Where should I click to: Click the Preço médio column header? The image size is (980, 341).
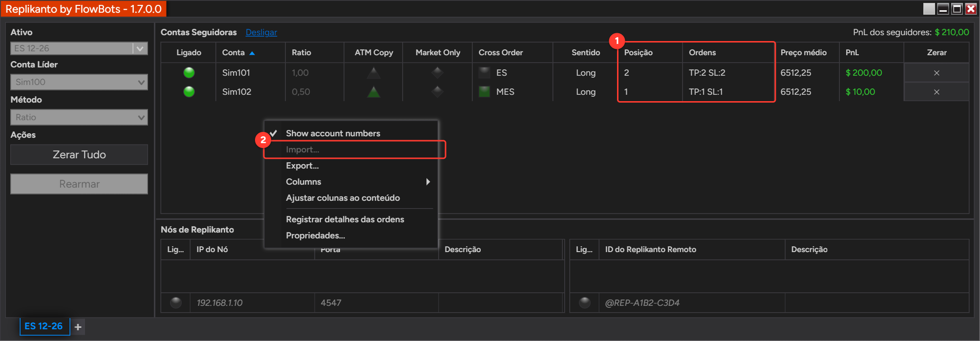pyautogui.click(x=807, y=52)
